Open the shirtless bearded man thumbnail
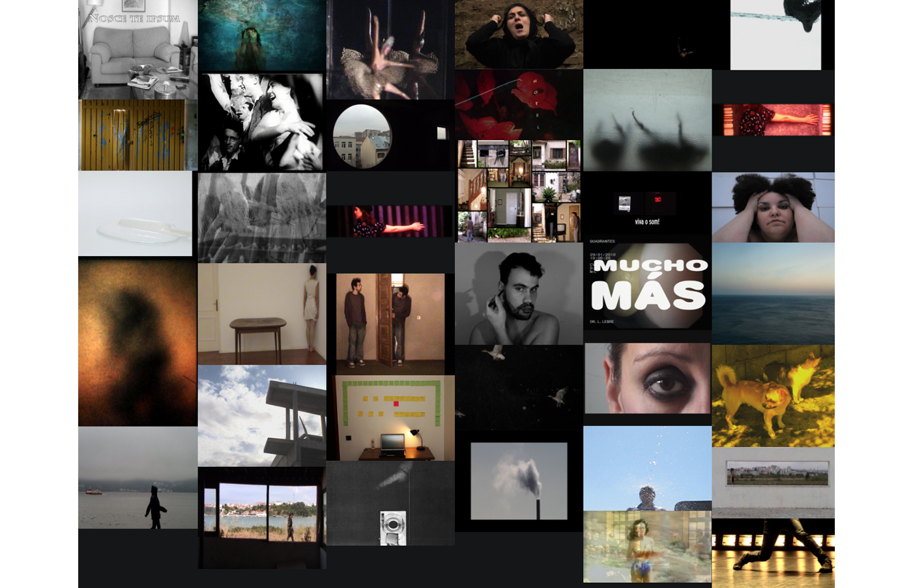This screenshot has width=913, height=588. coord(519,294)
